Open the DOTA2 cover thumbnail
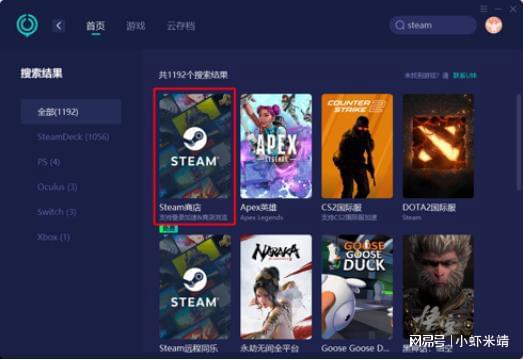This screenshot has height=360, width=523. coord(438,146)
